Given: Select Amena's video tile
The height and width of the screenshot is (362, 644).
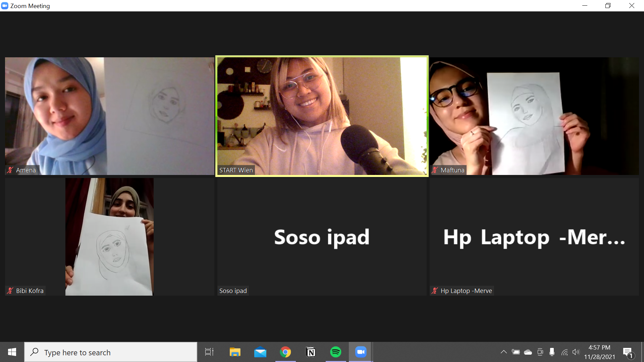Looking at the screenshot, I should [x=110, y=116].
